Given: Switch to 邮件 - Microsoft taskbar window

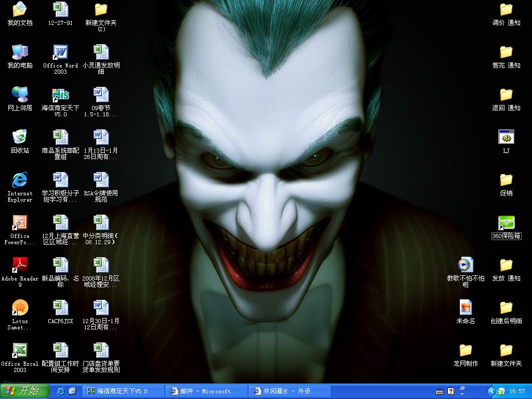Looking at the screenshot, I should point(206,391).
